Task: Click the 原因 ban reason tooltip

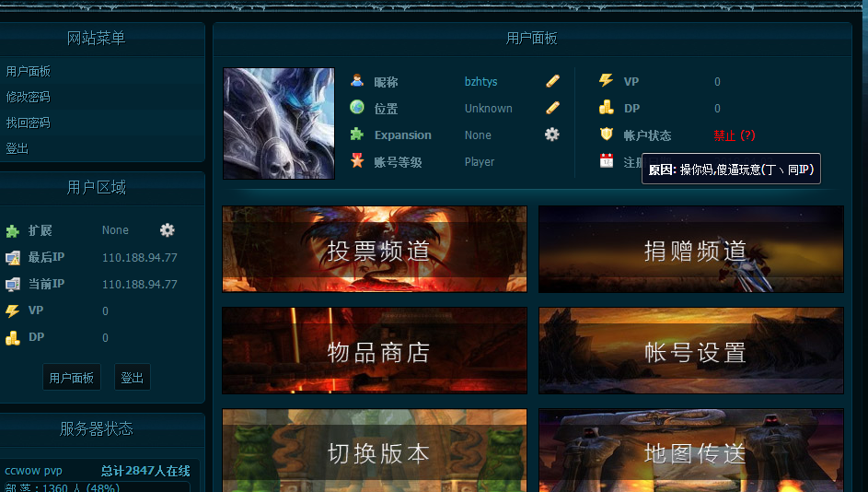Action: tap(731, 169)
